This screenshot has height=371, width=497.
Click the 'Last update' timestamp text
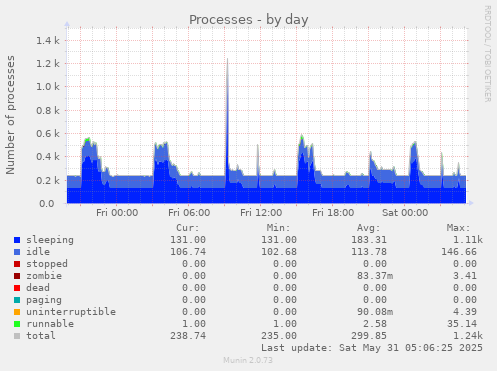pyautogui.click(x=372, y=348)
